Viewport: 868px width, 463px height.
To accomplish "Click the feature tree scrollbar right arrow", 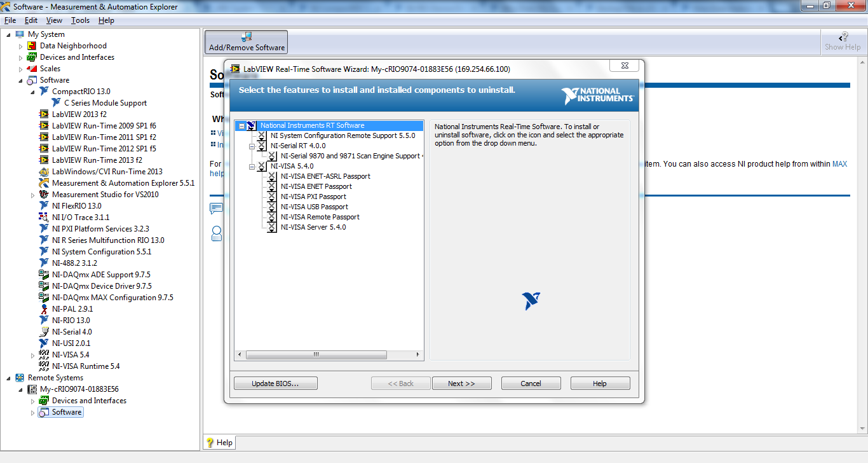I will (x=418, y=354).
